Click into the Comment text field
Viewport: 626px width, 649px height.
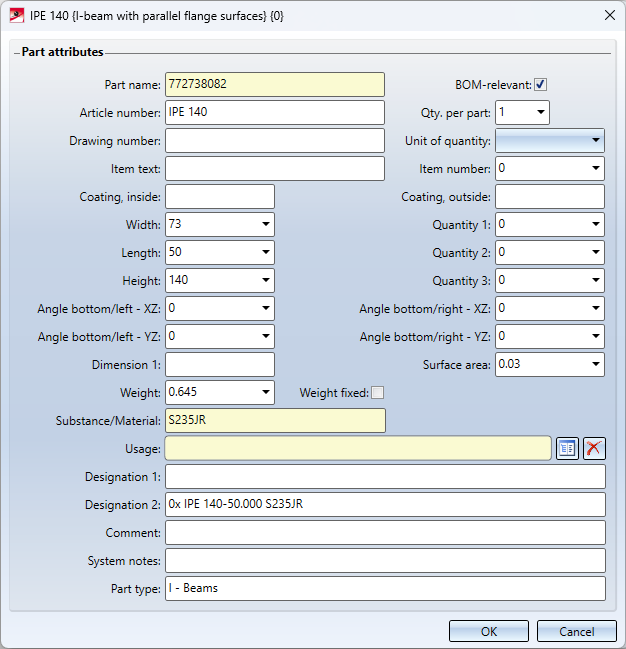(x=385, y=533)
